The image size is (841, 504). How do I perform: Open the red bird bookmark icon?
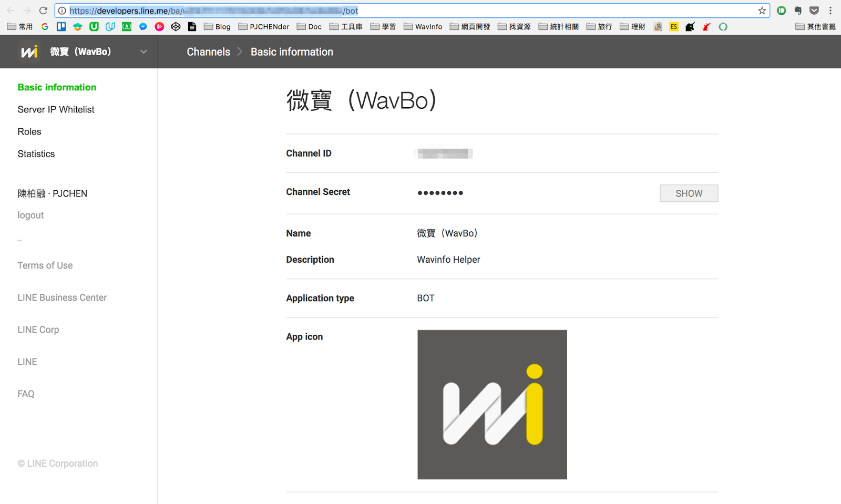706,26
